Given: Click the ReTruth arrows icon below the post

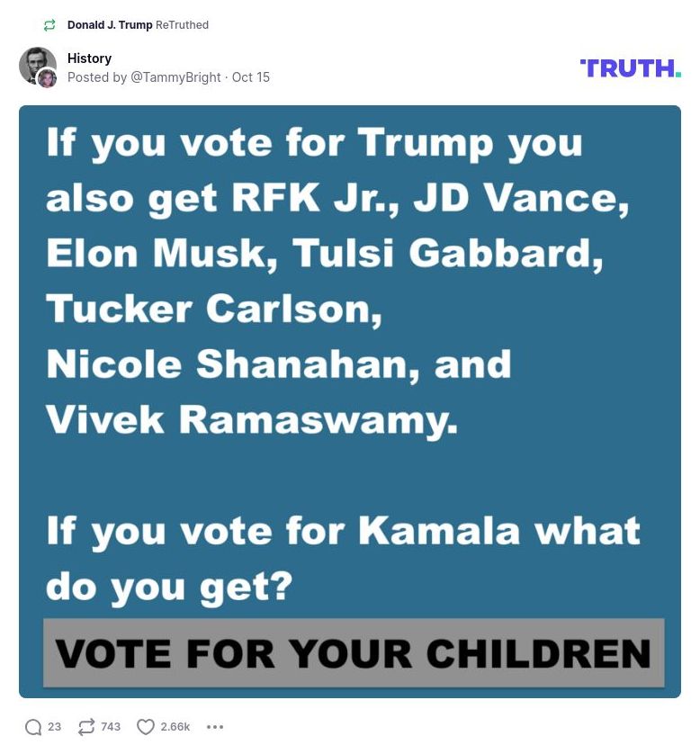Looking at the screenshot, I should coord(85,726).
